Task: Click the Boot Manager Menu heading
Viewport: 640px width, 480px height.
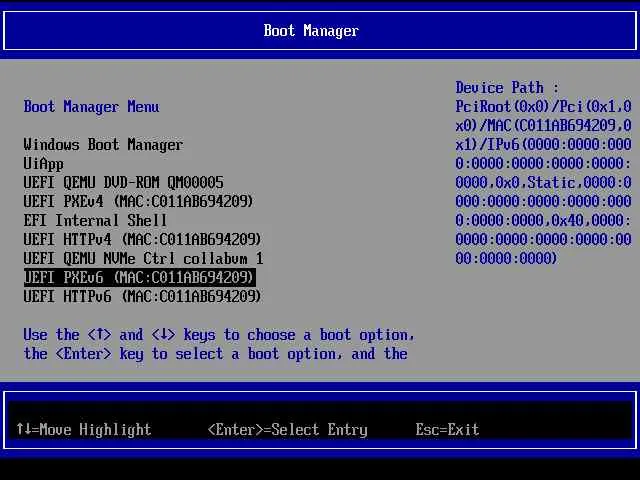Action: pyautogui.click(x=91, y=107)
